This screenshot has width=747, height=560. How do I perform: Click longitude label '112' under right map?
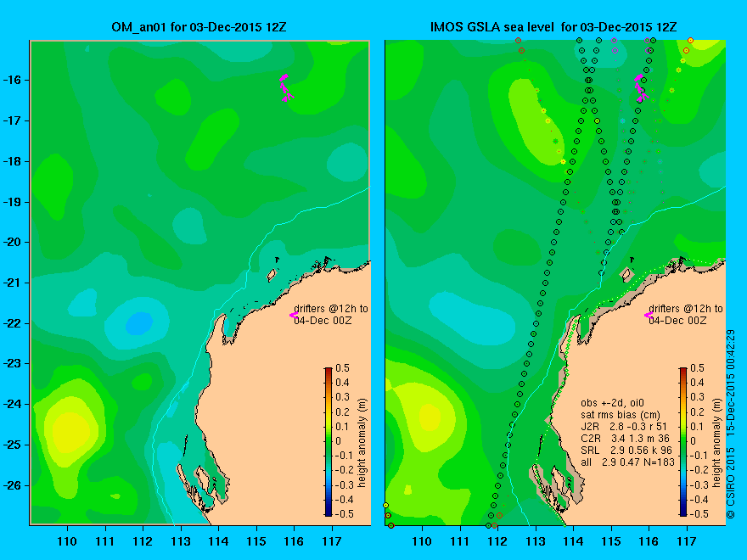[x=497, y=541]
